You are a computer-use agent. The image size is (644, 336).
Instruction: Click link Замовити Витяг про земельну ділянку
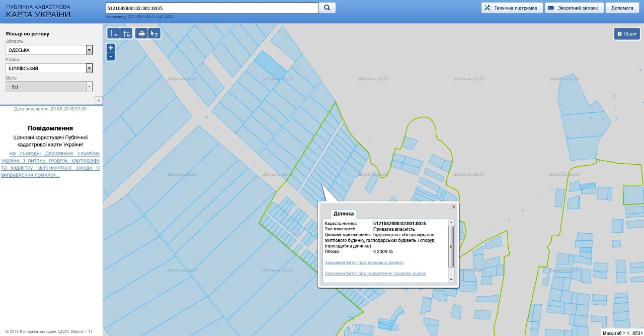pos(364,262)
